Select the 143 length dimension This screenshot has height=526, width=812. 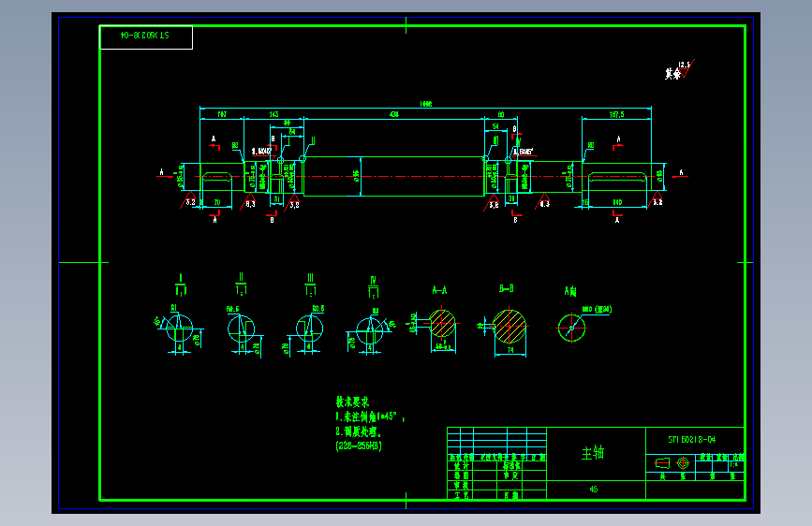(x=273, y=114)
